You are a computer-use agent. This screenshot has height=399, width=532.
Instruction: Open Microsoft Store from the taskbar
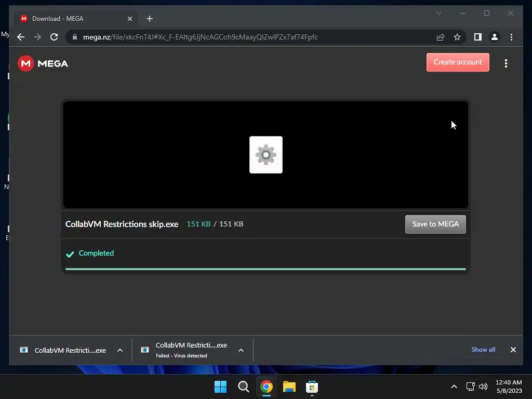pyautogui.click(x=312, y=387)
